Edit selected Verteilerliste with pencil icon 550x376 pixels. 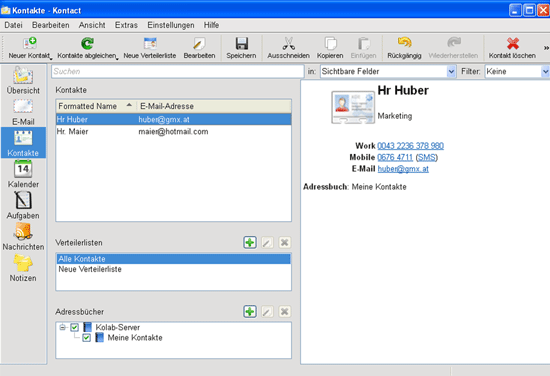tap(267, 242)
